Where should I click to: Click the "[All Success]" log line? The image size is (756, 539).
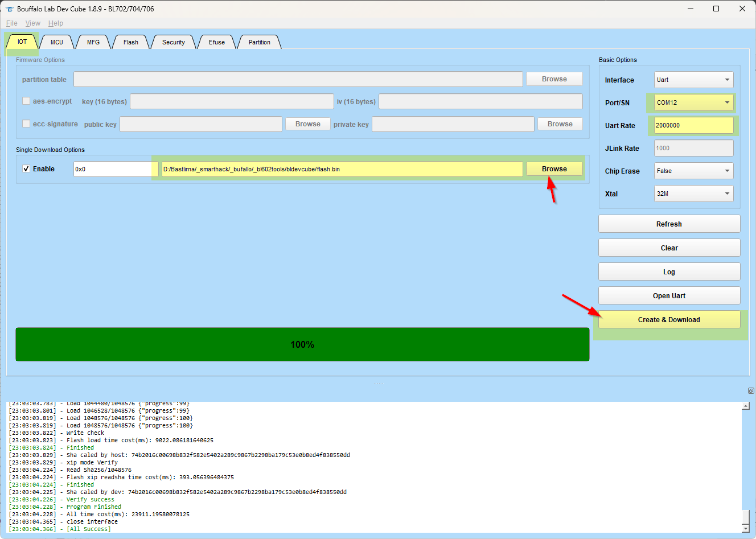click(x=60, y=529)
